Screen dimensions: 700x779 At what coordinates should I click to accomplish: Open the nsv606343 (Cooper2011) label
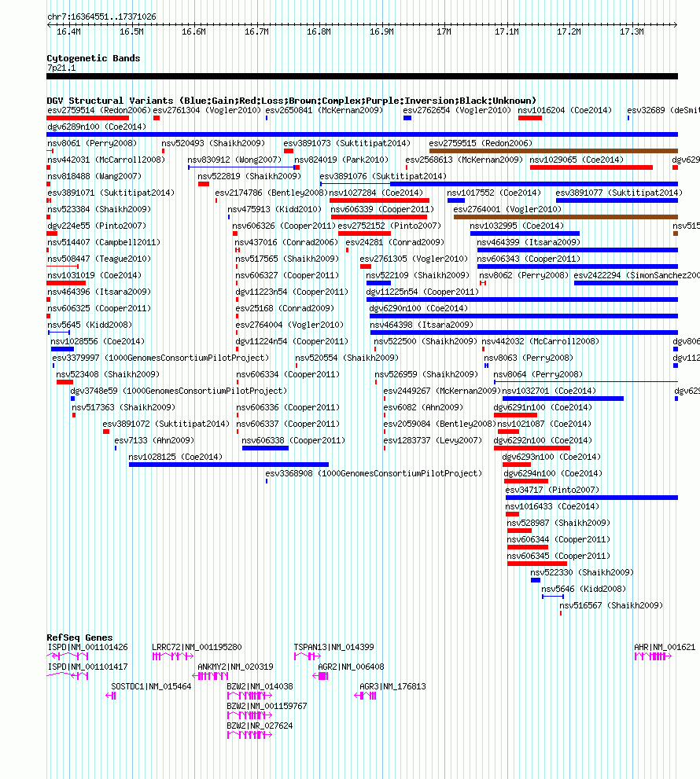tap(529, 259)
